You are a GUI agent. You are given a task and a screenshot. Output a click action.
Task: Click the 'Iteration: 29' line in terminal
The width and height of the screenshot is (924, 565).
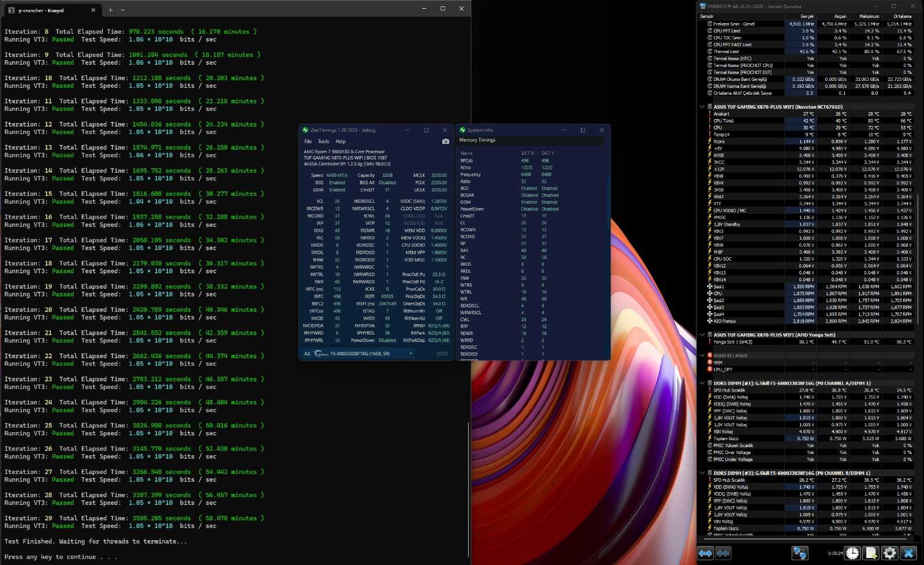coord(134,518)
